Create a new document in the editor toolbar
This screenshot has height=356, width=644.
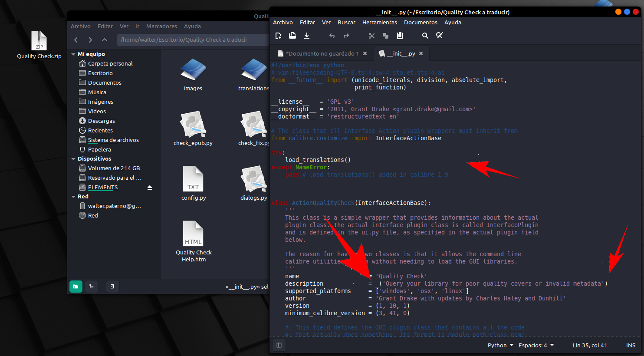pyautogui.click(x=279, y=36)
